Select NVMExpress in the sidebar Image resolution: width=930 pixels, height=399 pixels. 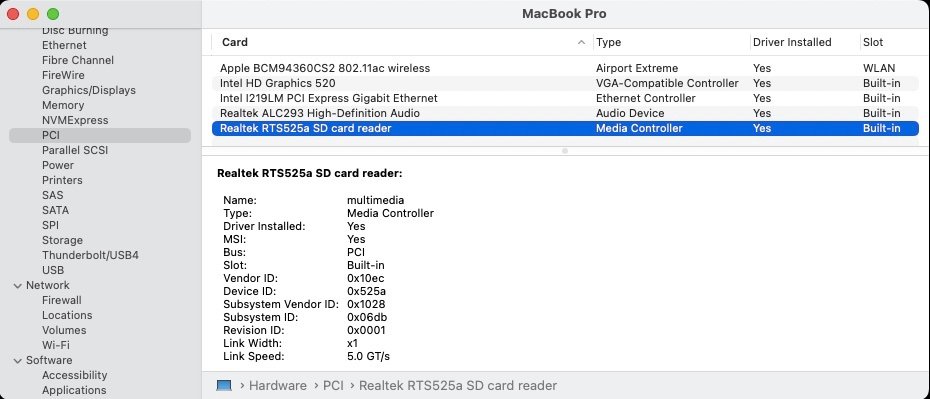[x=75, y=120]
